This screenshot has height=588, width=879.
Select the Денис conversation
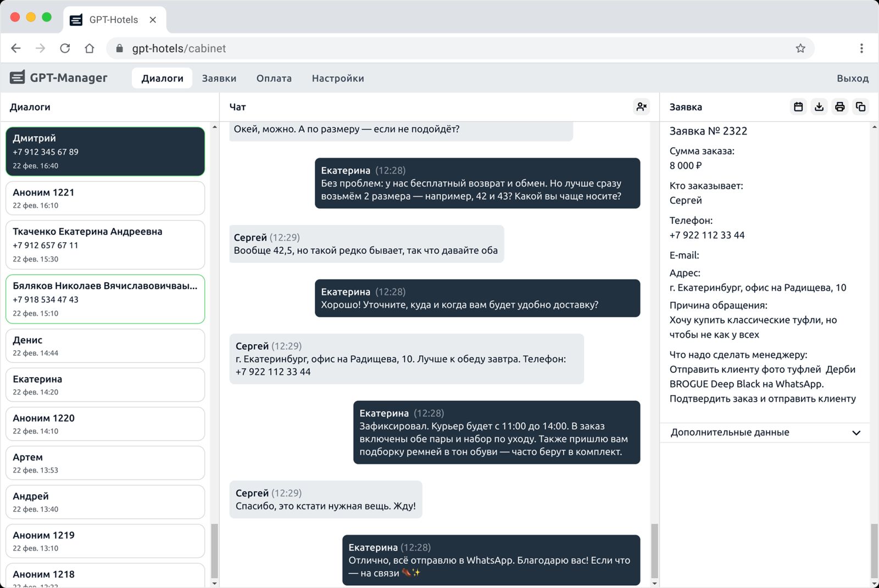[105, 346]
